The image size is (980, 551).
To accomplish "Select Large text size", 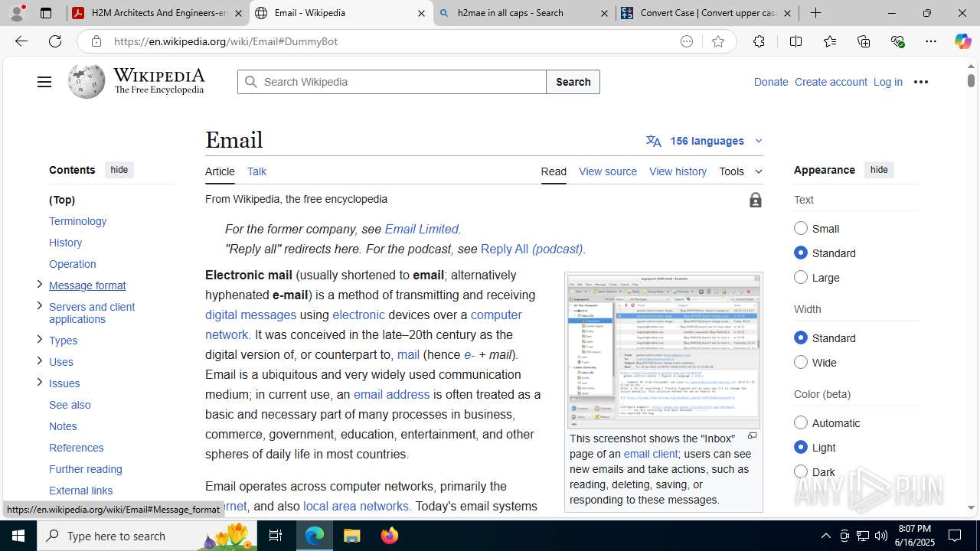I will [801, 277].
